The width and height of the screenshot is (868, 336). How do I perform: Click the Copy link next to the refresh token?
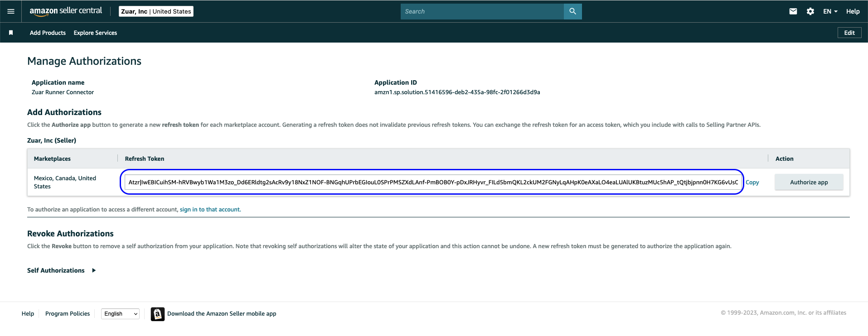coord(752,182)
